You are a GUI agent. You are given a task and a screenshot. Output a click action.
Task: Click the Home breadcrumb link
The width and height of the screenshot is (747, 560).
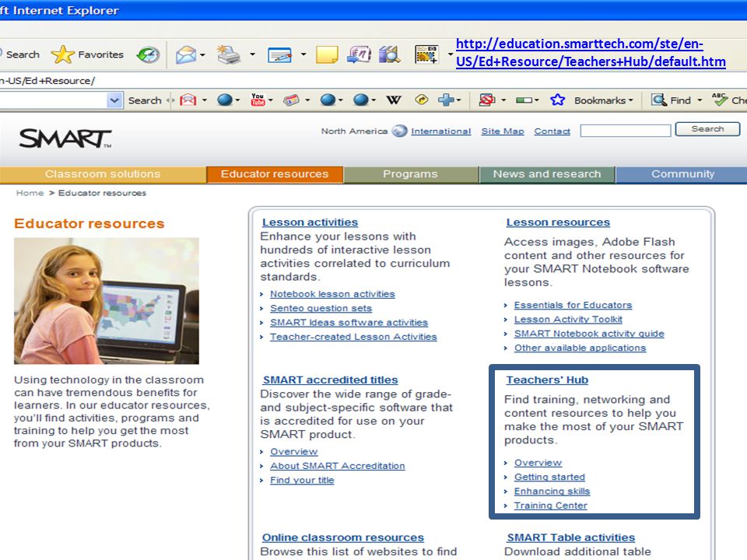30,193
